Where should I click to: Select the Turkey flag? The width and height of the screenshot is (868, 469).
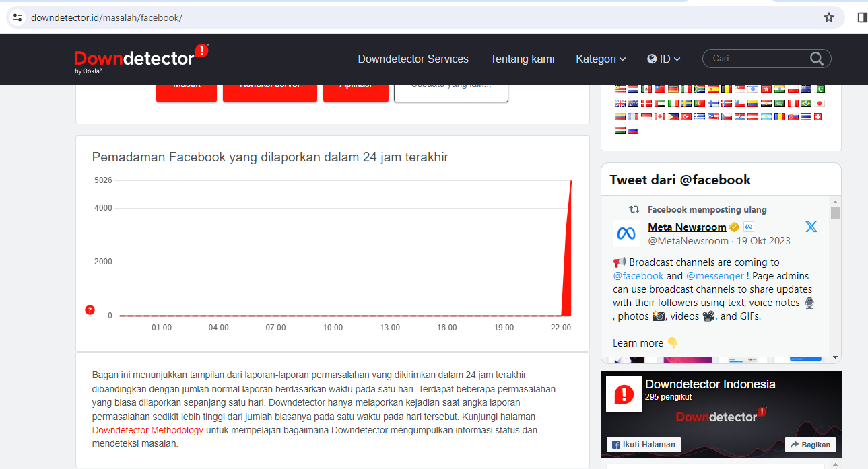[686, 116]
